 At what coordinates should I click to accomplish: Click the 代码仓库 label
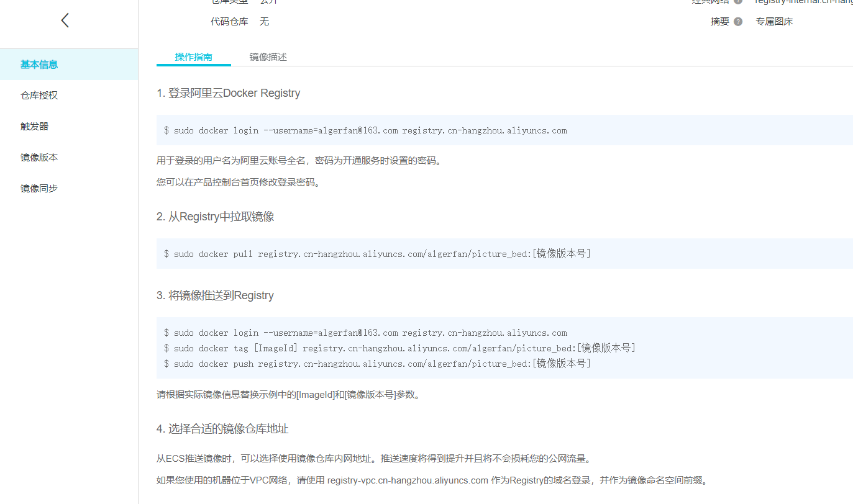point(229,22)
